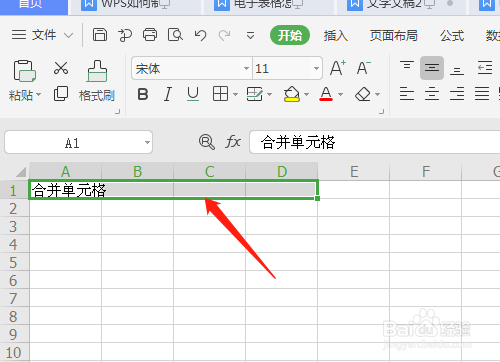Screen dimensions: 500x362
Task: Open the 宋体 font name dropdown
Action: 246,69
